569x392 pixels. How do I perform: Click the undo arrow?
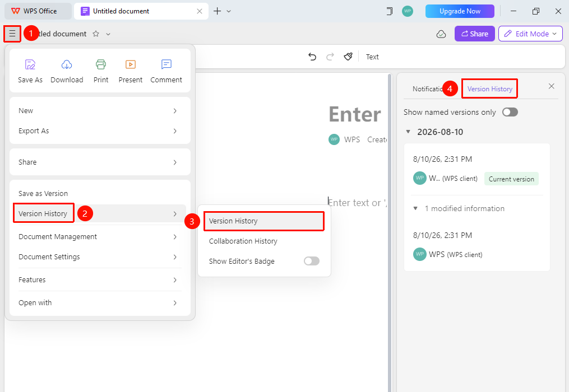click(x=312, y=57)
